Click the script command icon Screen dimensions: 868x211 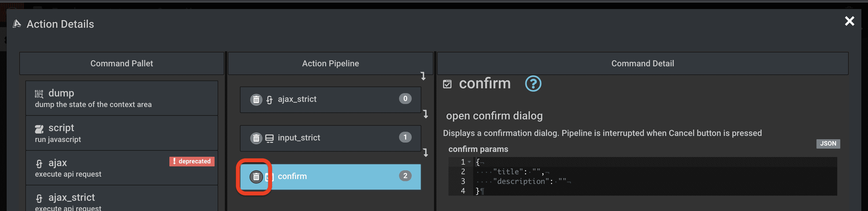[39, 129]
